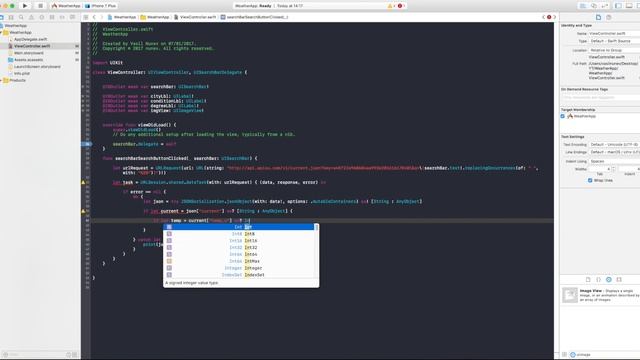Viewport: 640px width, 360px height.
Task: Click the red error badge in toolbar
Action: [400, 6]
